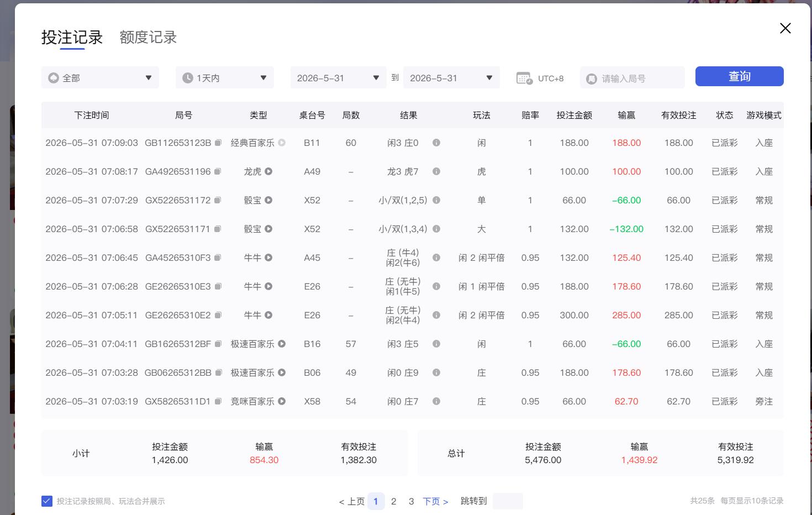Screen dimensions: 812x515
Task: Click the 查询 search button
Action: point(740,76)
